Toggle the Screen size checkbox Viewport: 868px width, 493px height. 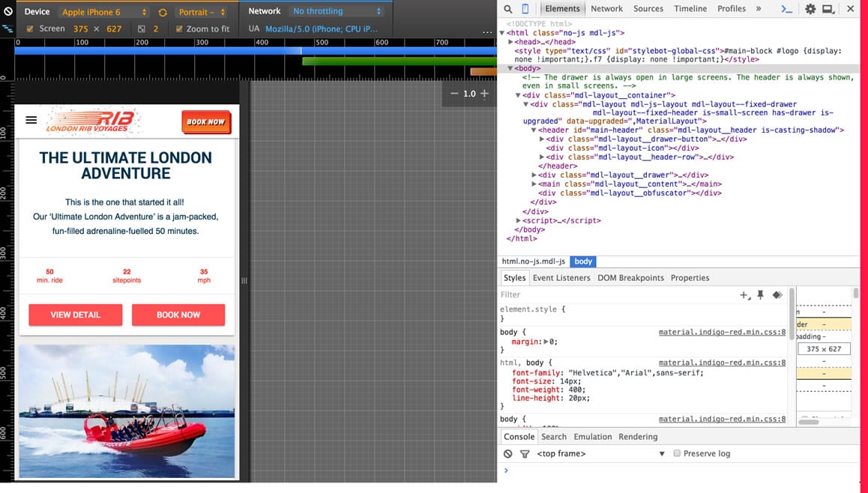coord(30,28)
